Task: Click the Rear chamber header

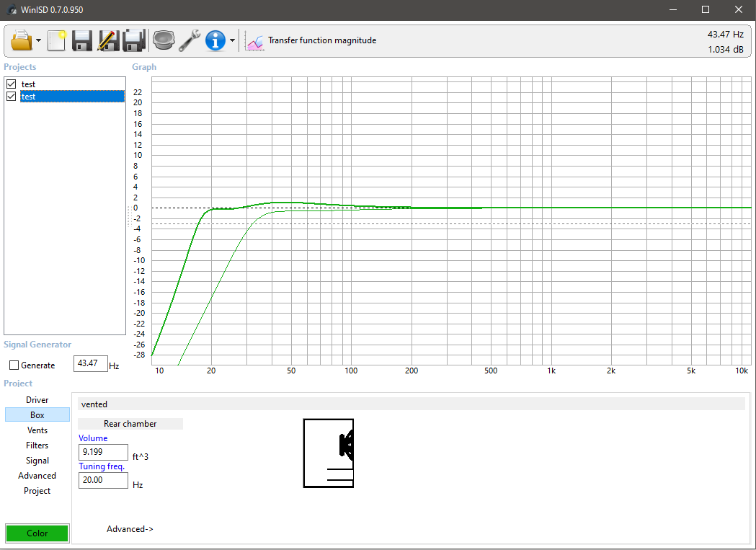Action: [130, 424]
